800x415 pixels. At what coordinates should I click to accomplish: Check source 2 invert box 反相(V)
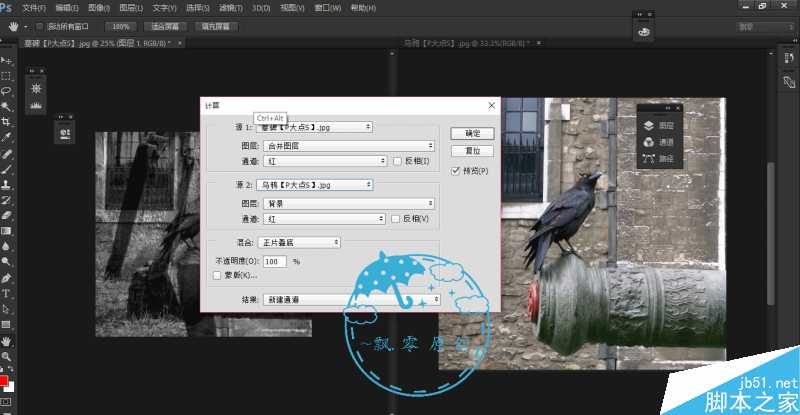click(395, 218)
